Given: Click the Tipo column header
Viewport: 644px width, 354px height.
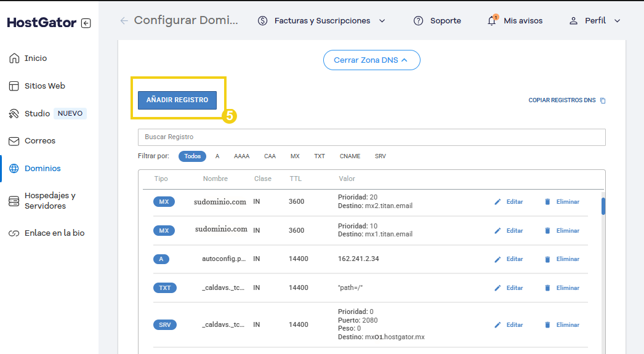Looking at the screenshot, I should (161, 179).
